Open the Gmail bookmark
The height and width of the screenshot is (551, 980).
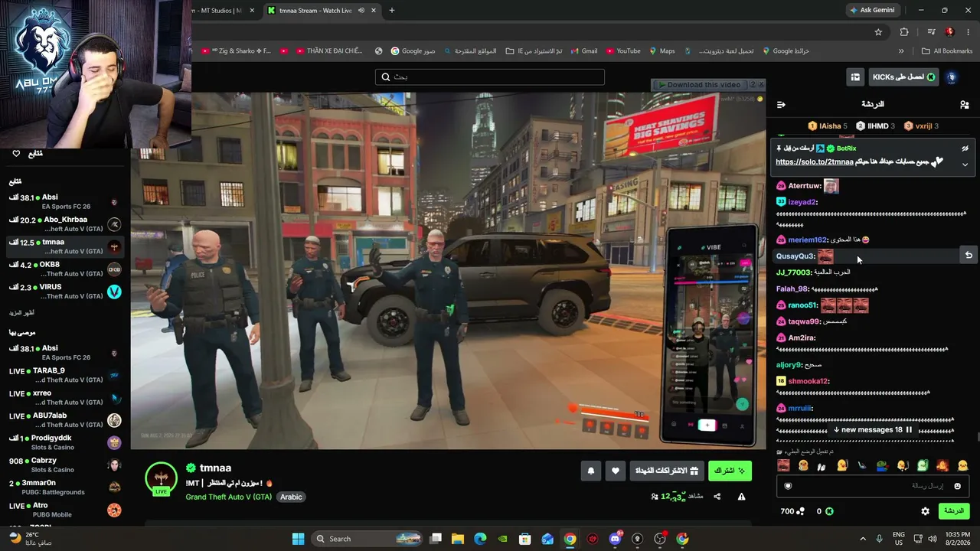(583, 51)
